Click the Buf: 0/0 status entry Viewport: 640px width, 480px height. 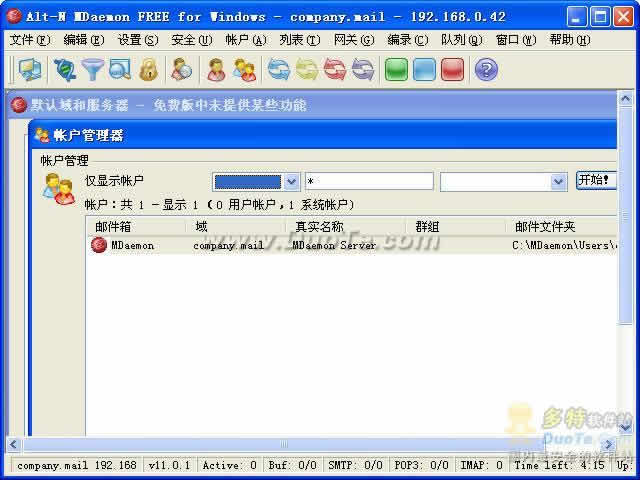292,465
